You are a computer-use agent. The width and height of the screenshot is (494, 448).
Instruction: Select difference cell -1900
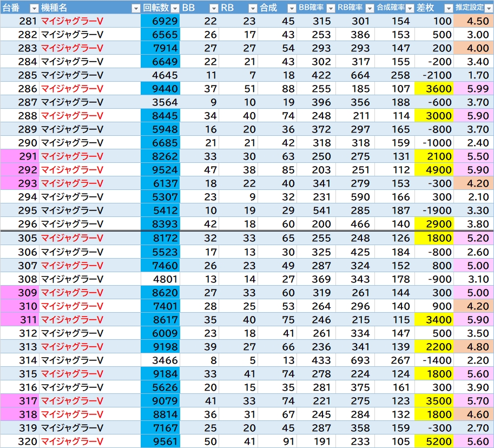[x=434, y=210]
